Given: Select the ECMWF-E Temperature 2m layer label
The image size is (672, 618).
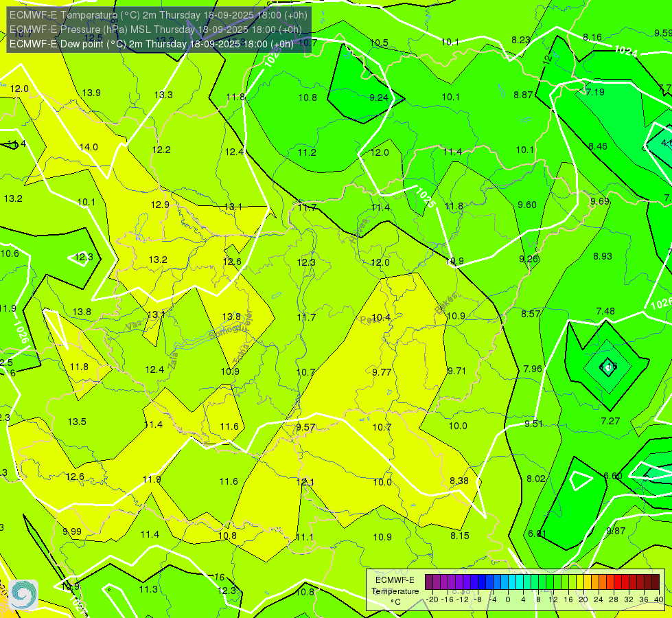Looking at the screenshot, I should point(158,15).
